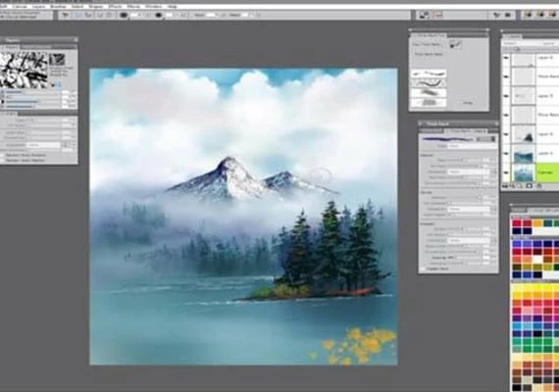Click the first black brush dab preview in property bar
This screenshot has width=559, height=392.
pos(124,15)
